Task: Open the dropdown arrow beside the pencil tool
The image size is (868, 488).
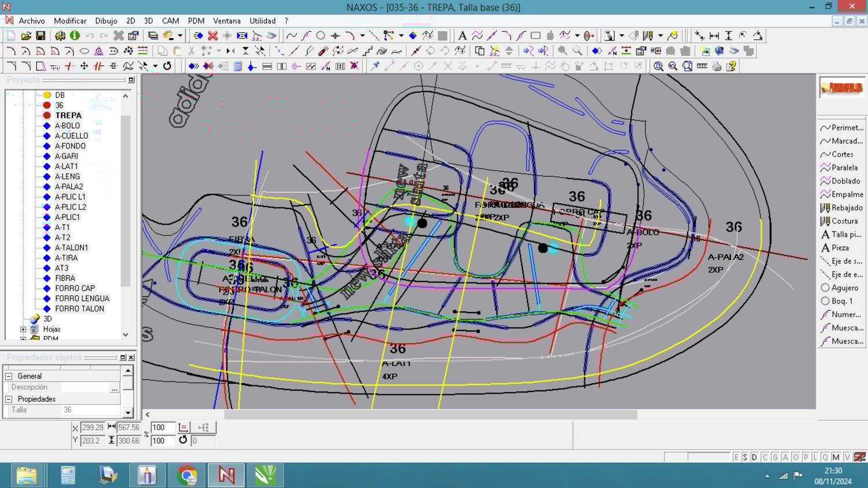Action: point(660,36)
